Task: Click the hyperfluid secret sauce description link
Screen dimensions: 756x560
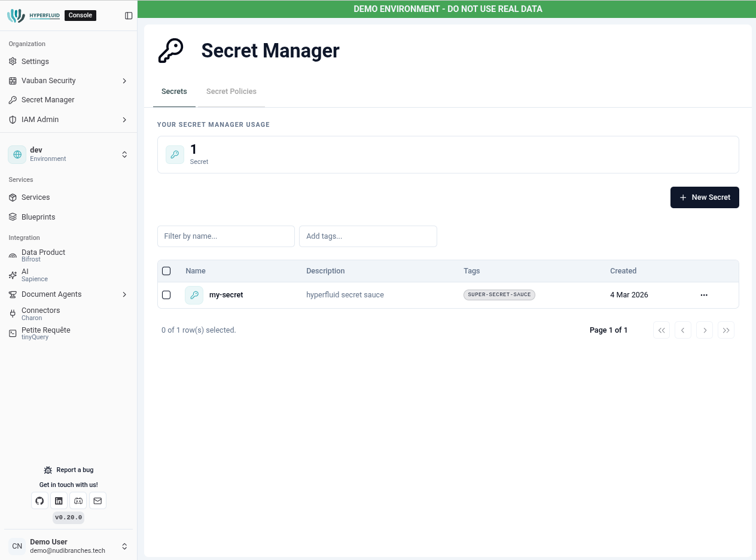Action: [345, 295]
